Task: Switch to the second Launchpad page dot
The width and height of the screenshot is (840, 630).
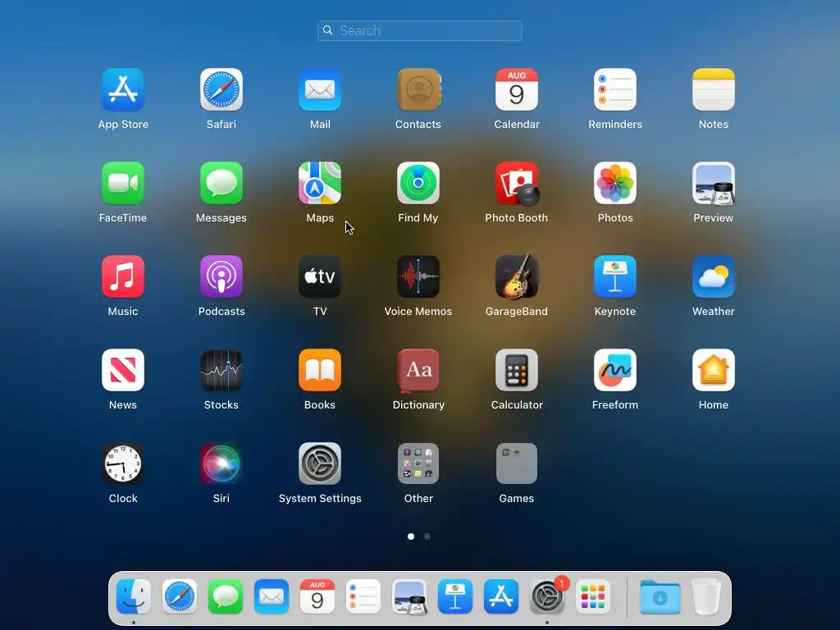Action: tap(427, 536)
